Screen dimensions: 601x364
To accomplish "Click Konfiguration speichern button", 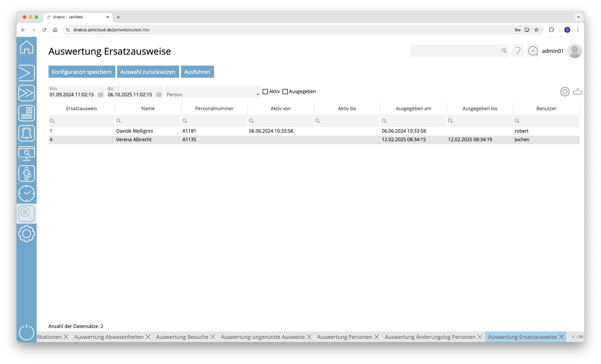I will (x=82, y=72).
